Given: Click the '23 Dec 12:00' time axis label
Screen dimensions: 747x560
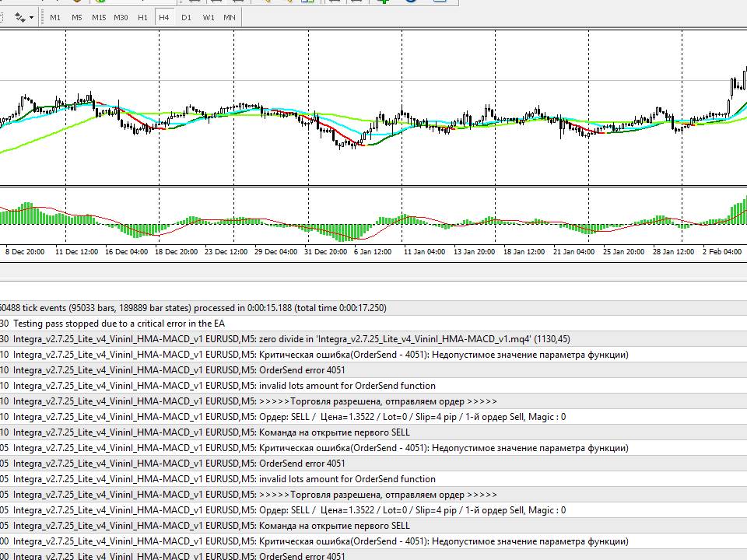Looking at the screenshot, I should point(226,251).
